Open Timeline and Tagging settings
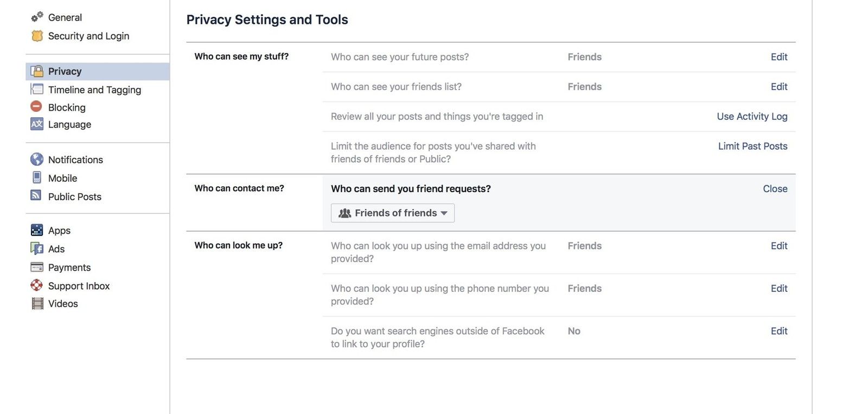Image resolution: width=868 pixels, height=414 pixels. click(94, 90)
